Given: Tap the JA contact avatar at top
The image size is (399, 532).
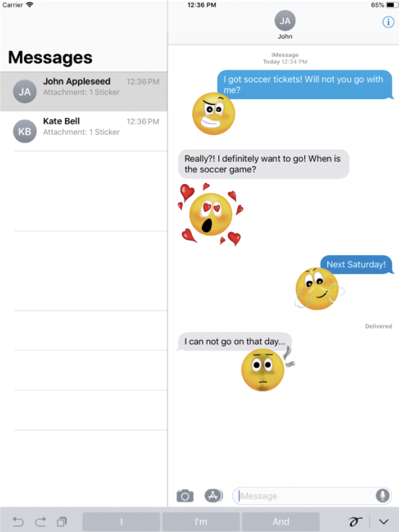Looking at the screenshot, I should [285, 21].
